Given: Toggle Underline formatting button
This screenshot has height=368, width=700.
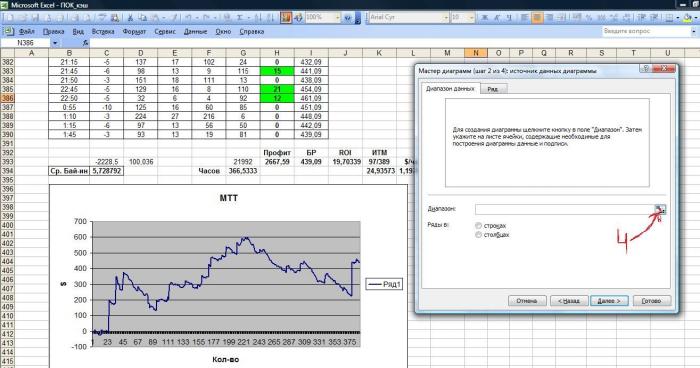Looking at the screenshot, I should 508,18.
